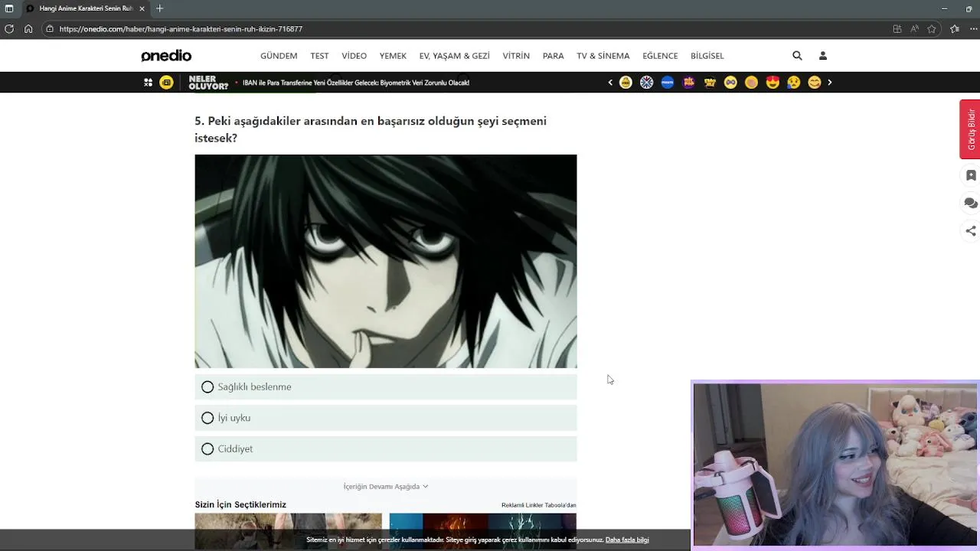This screenshot has width=980, height=551.
Task: Open the BİLGİSEL menu item
Action: click(x=707, y=56)
